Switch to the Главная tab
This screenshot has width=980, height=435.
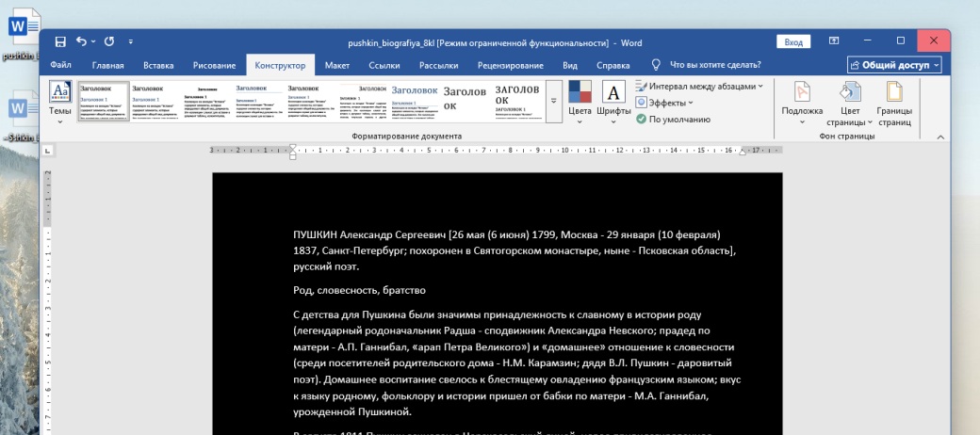107,65
